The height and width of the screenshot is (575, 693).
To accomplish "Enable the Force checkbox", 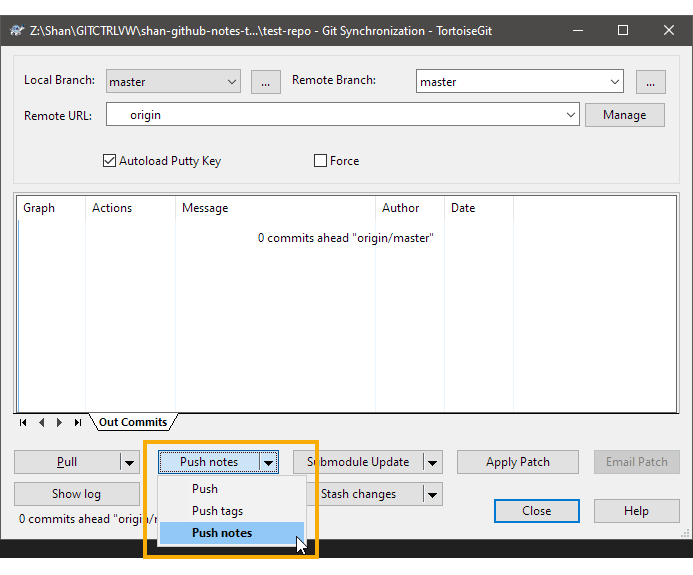I will coord(320,160).
